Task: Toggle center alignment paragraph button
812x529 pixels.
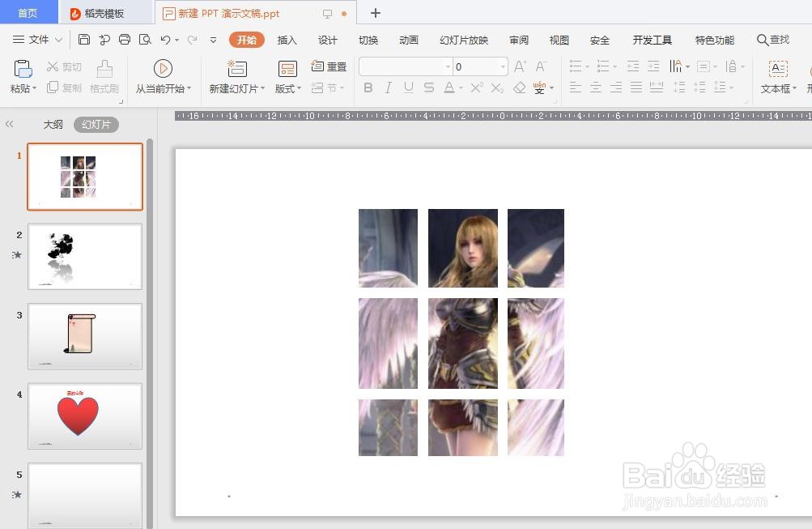Action: click(x=596, y=87)
